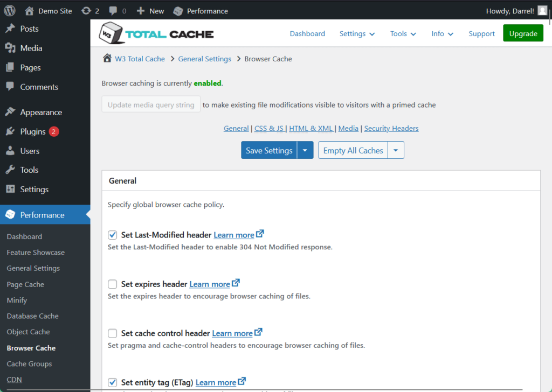Jump to CSS & JS section link

click(270, 128)
